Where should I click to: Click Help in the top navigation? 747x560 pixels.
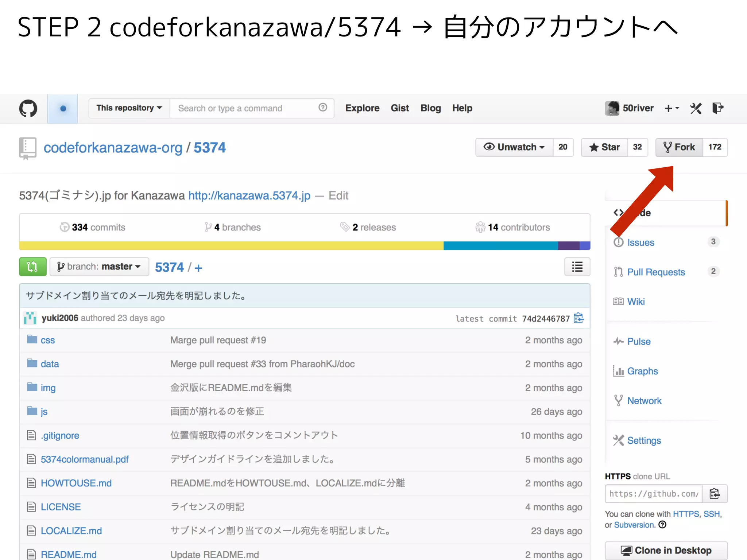coord(462,108)
